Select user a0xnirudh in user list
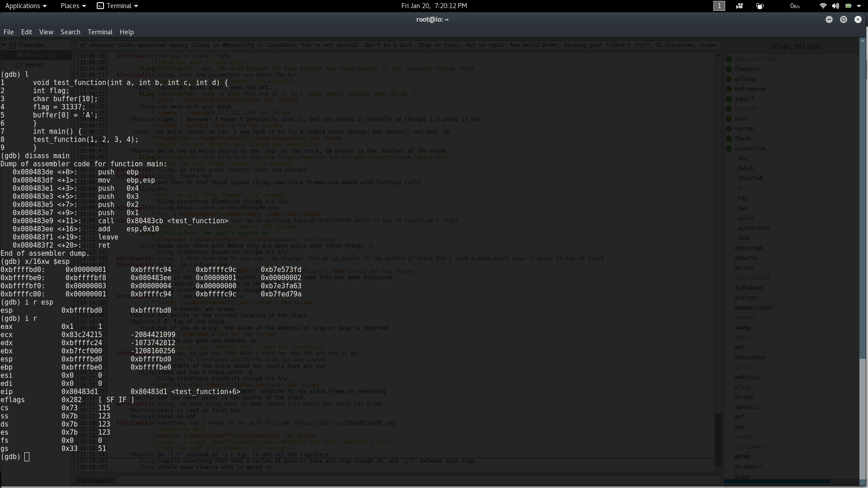This screenshot has width=868, height=488. point(748,248)
